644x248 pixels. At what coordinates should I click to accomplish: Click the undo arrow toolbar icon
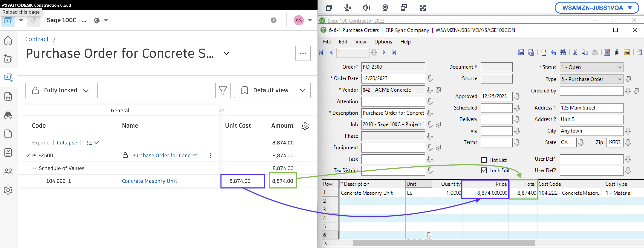pyautogui.click(x=553, y=52)
